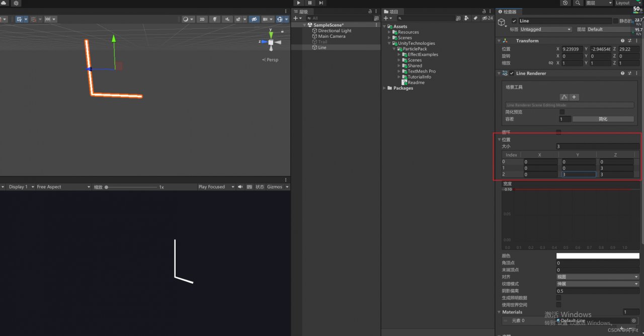Open scene camera settings icon
The height and width of the screenshot is (336, 644).
(x=266, y=19)
